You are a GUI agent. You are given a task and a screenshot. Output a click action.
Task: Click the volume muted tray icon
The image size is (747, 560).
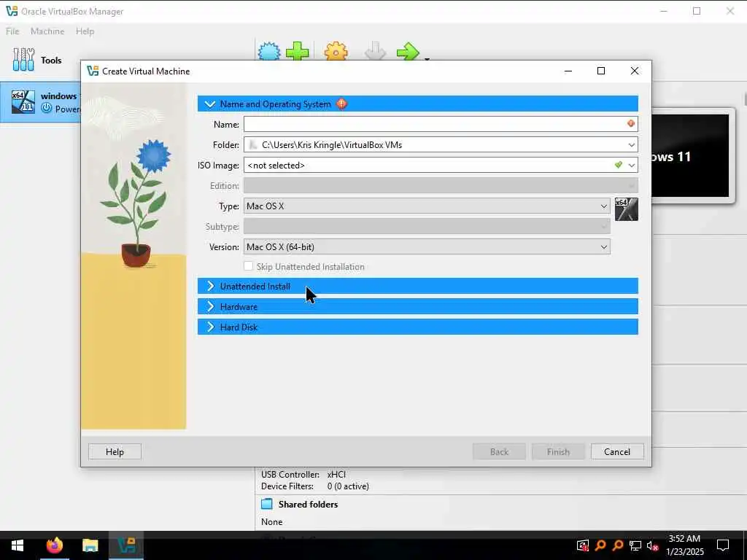pyautogui.click(x=653, y=545)
